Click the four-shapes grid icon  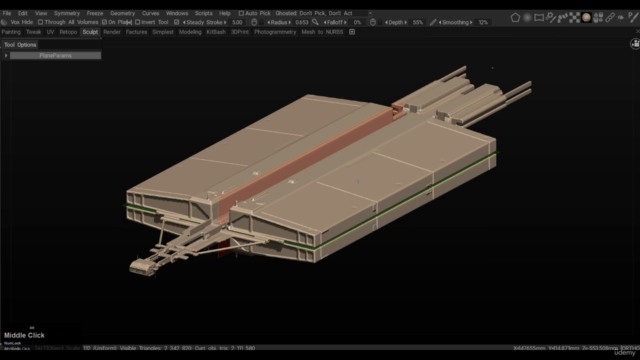pyautogui.click(x=598, y=18)
